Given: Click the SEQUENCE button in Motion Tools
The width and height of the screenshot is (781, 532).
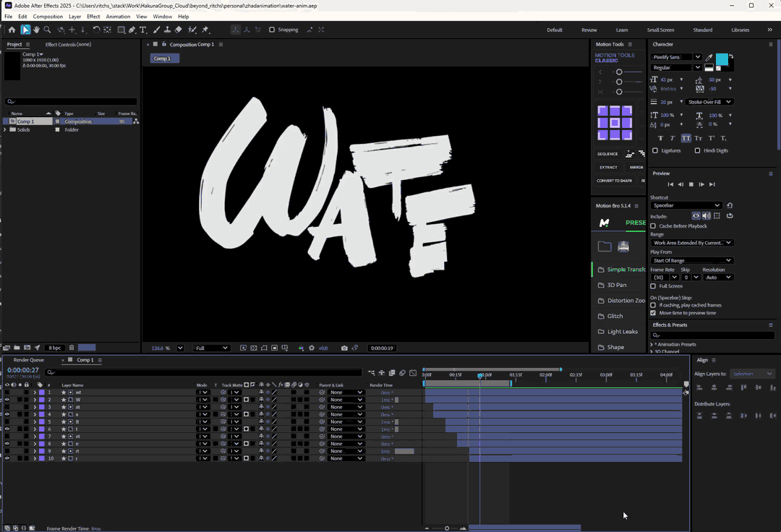Looking at the screenshot, I should click(x=607, y=154).
